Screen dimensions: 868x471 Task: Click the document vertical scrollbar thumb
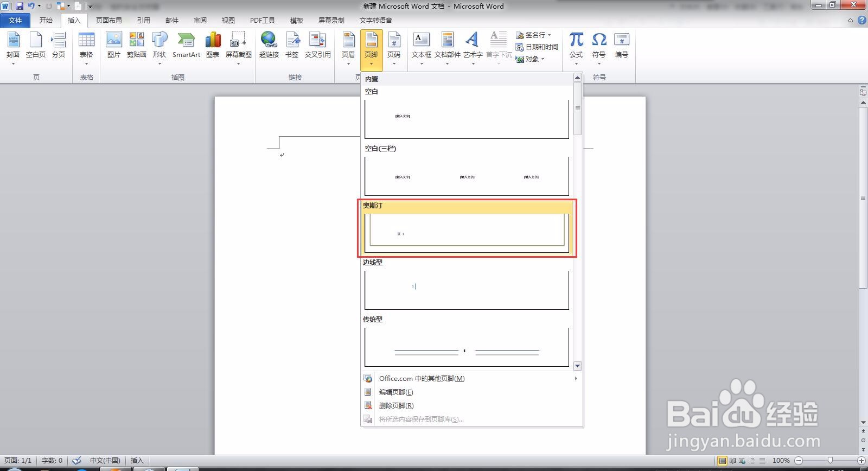863,198
